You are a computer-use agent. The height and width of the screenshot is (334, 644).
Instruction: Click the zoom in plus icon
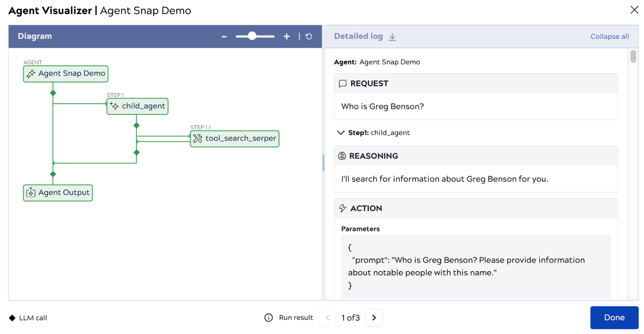point(286,36)
